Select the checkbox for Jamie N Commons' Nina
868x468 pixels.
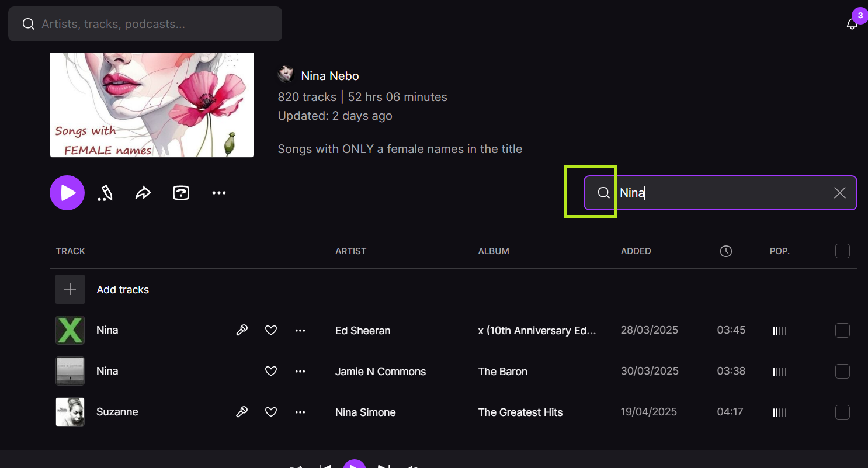(842, 371)
